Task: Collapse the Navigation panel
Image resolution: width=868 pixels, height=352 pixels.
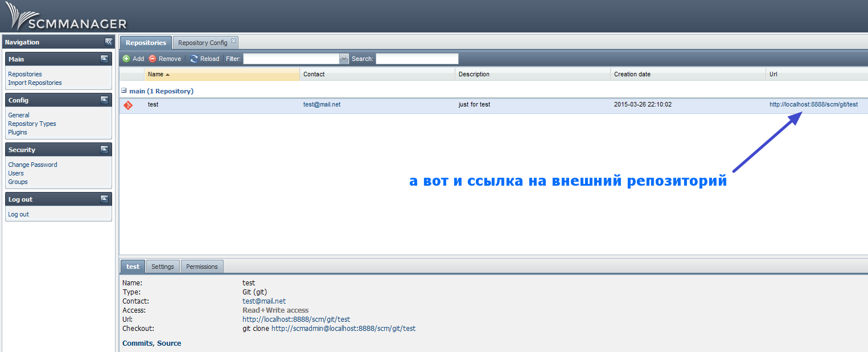Action: 109,42
